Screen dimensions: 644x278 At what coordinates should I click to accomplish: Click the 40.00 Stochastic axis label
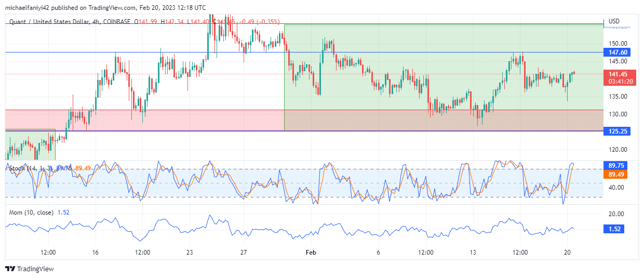(x=616, y=188)
